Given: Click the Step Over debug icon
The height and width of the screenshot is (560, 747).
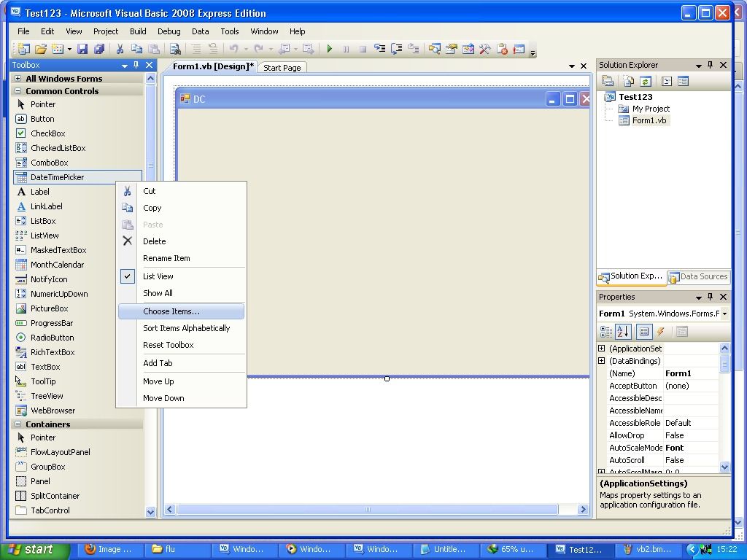Looking at the screenshot, I should tap(396, 49).
